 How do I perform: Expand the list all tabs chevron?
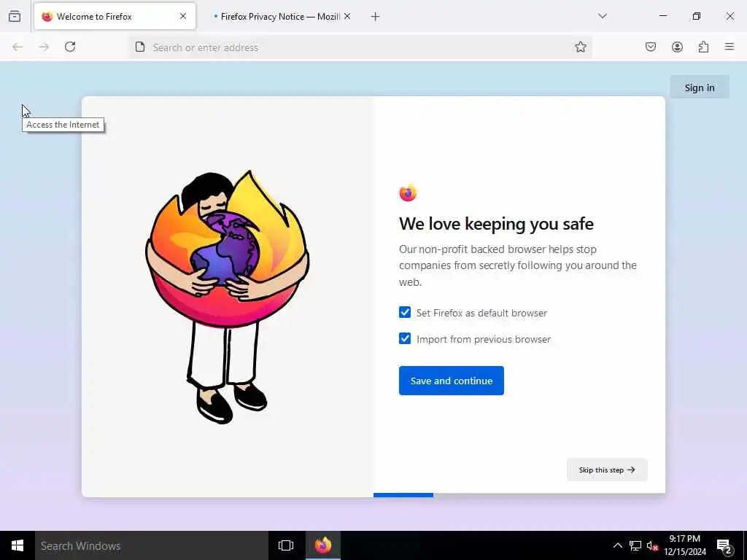click(x=603, y=16)
